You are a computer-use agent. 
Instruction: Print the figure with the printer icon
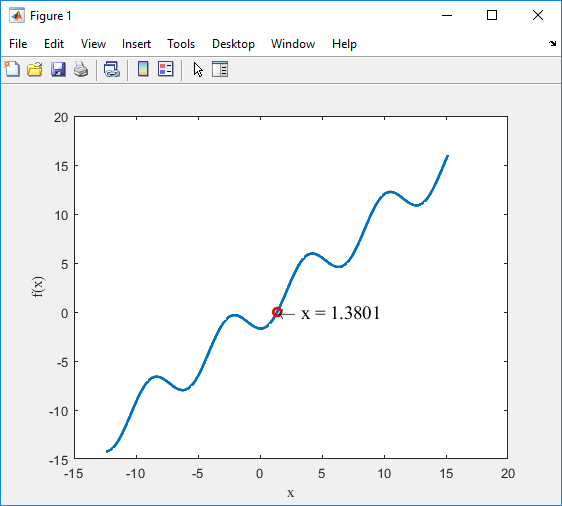pos(81,69)
